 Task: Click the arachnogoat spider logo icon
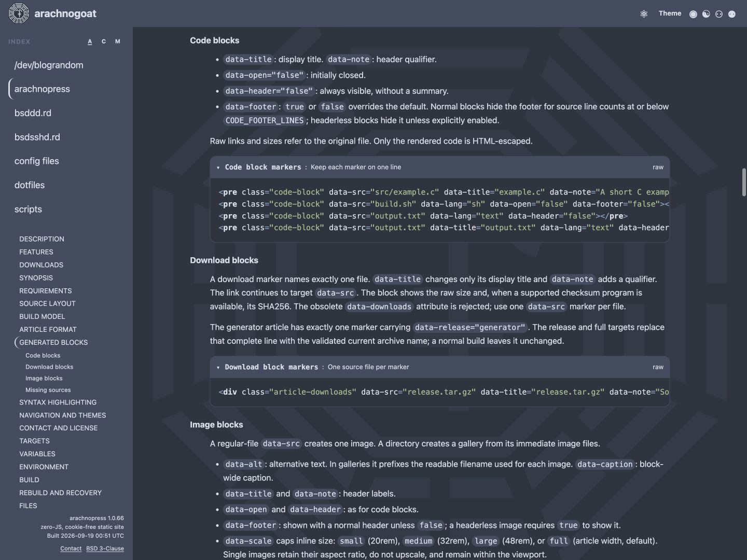[x=19, y=13]
